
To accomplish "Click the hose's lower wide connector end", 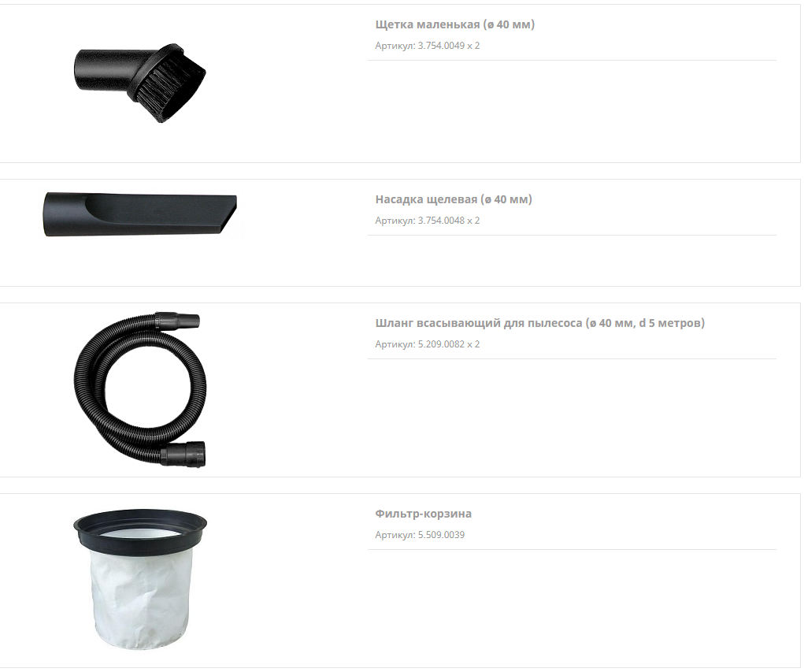I will click(183, 454).
